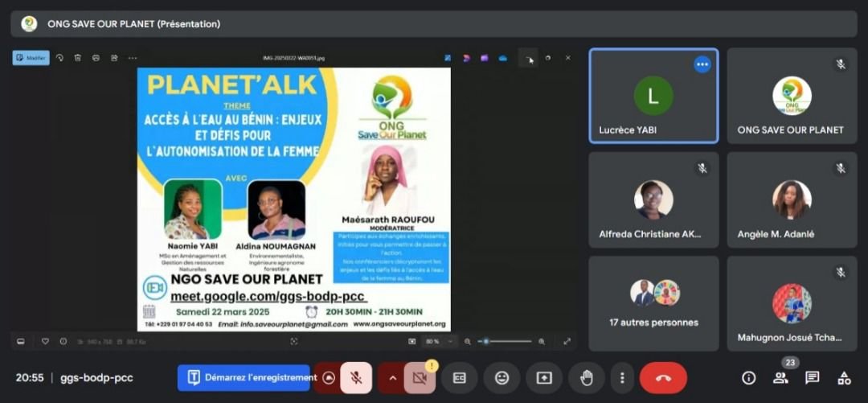Toggle closed captions in Meet
Image resolution: width=868 pixels, height=403 pixels.
[460, 378]
